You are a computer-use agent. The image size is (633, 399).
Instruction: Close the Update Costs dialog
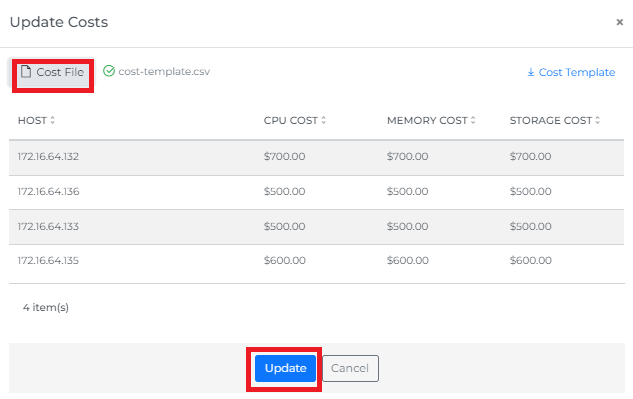[x=620, y=22]
